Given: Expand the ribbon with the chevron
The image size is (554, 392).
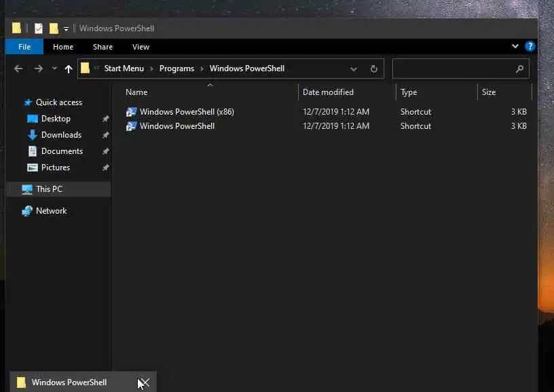Looking at the screenshot, I should coord(515,46).
